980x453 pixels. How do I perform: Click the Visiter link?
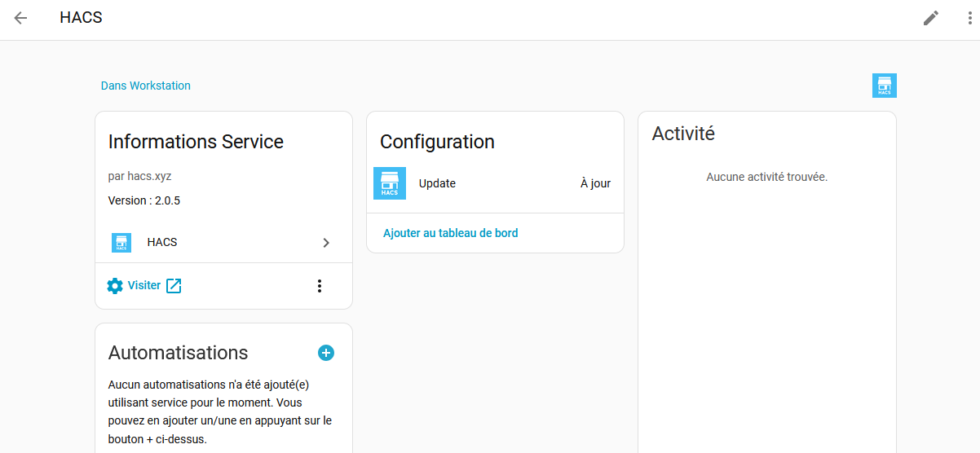(x=144, y=286)
